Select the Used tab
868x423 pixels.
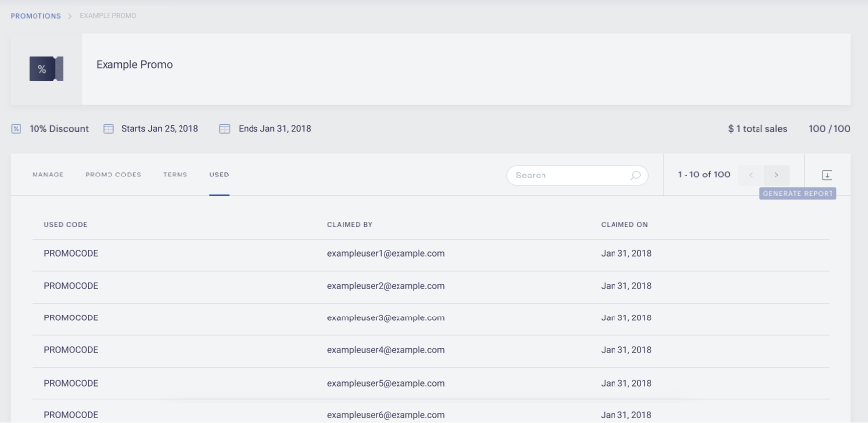coord(219,175)
